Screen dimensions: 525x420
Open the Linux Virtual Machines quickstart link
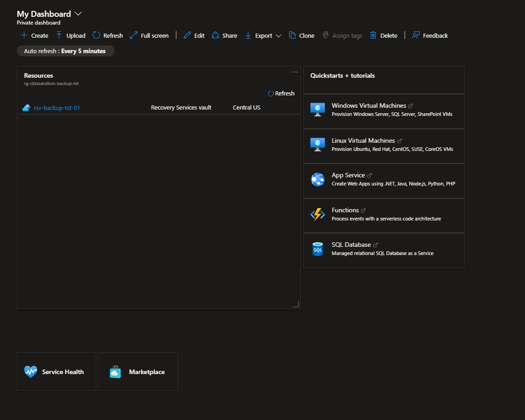pos(363,140)
